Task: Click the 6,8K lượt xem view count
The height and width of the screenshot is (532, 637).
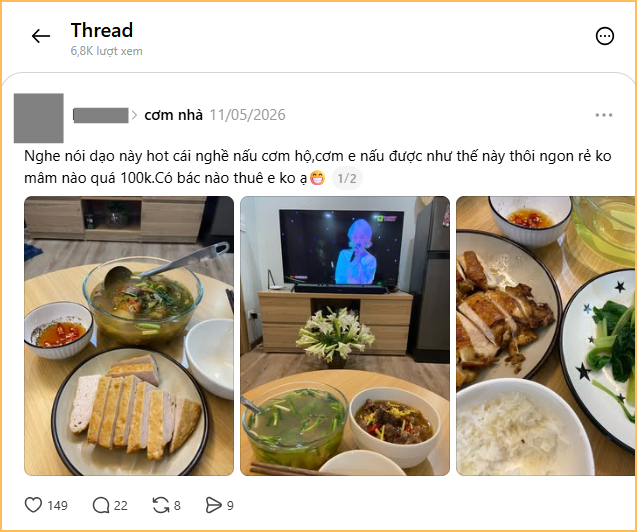Action: [106, 51]
